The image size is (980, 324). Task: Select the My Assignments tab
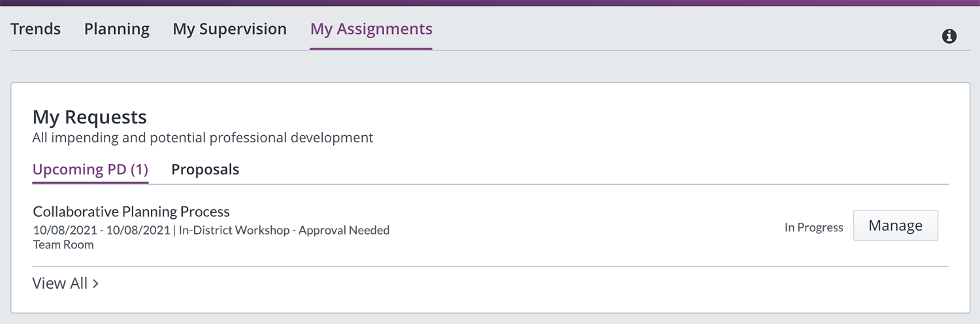371,29
